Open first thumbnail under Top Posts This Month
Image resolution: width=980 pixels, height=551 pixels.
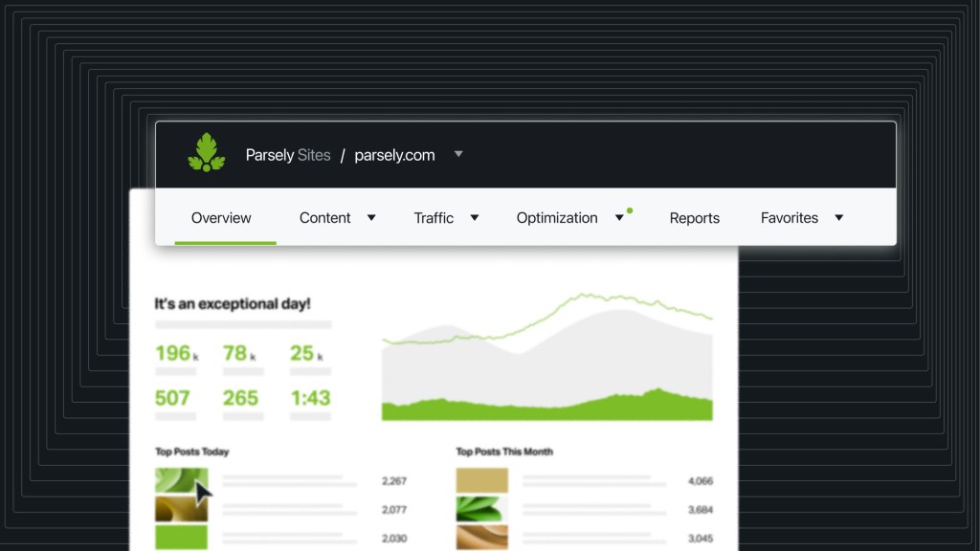pyautogui.click(x=481, y=480)
